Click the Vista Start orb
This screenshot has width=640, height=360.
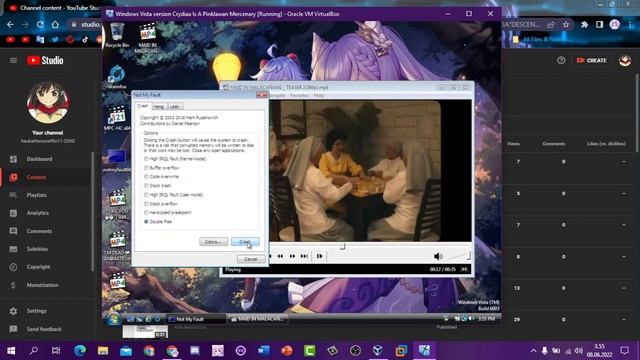click(x=113, y=319)
